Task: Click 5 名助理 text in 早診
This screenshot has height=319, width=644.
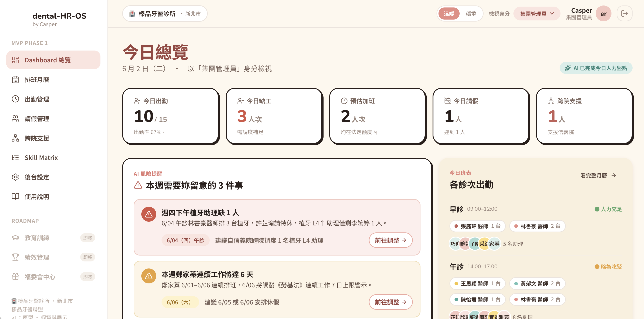Action: tap(513, 244)
